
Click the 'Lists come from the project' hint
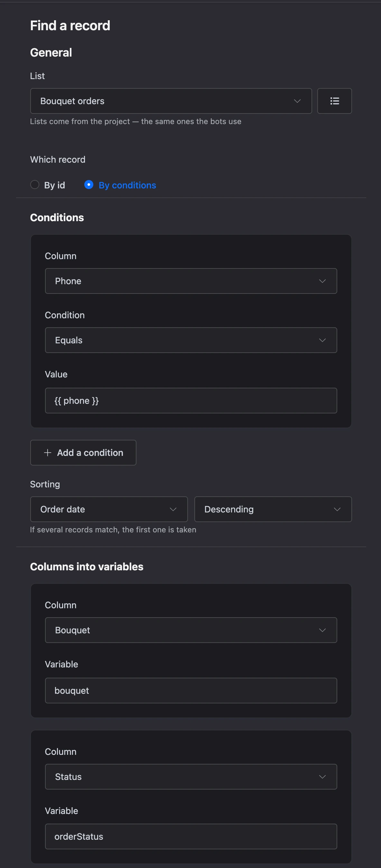(135, 122)
